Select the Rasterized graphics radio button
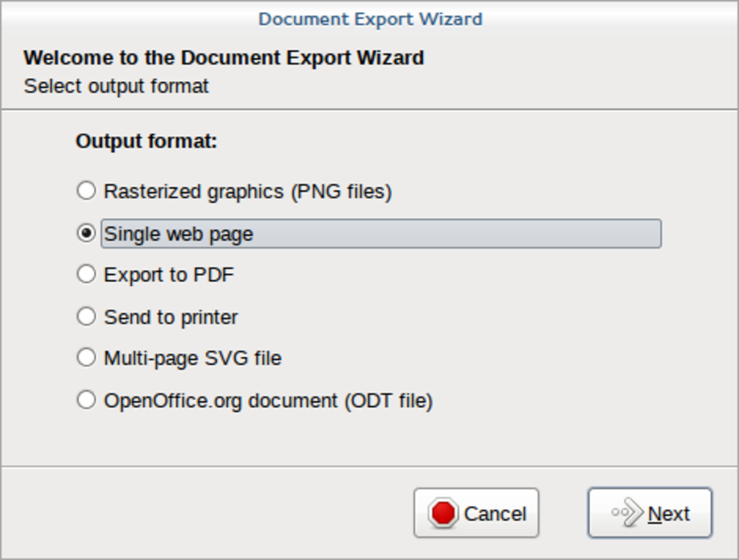 pyautogui.click(x=86, y=191)
